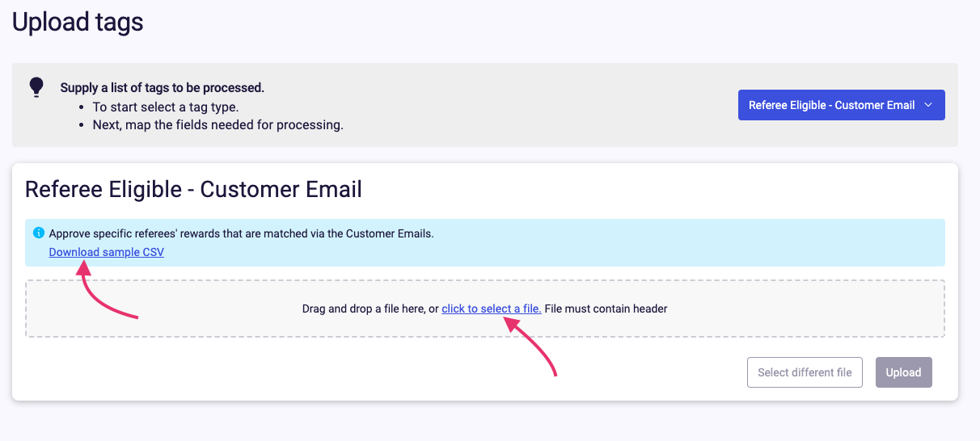Screen dimensions: 980x441
Task: Click the blue info circle icon
Action: point(38,233)
